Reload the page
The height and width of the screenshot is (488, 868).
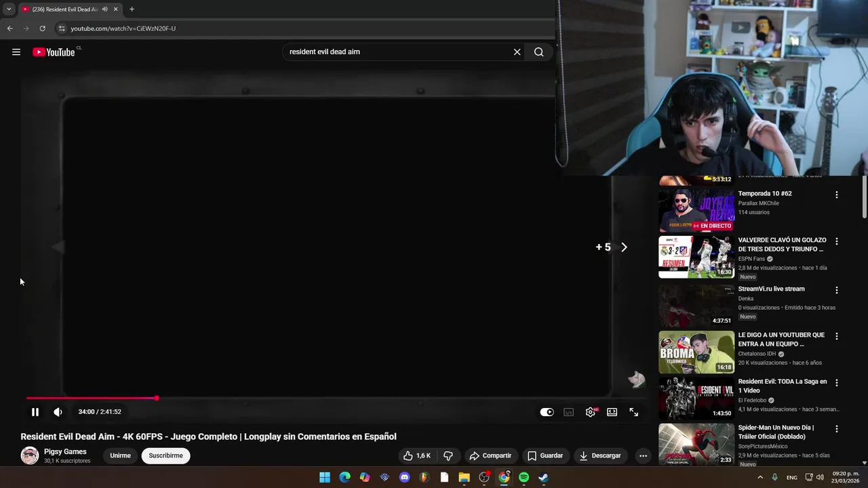tap(42, 28)
